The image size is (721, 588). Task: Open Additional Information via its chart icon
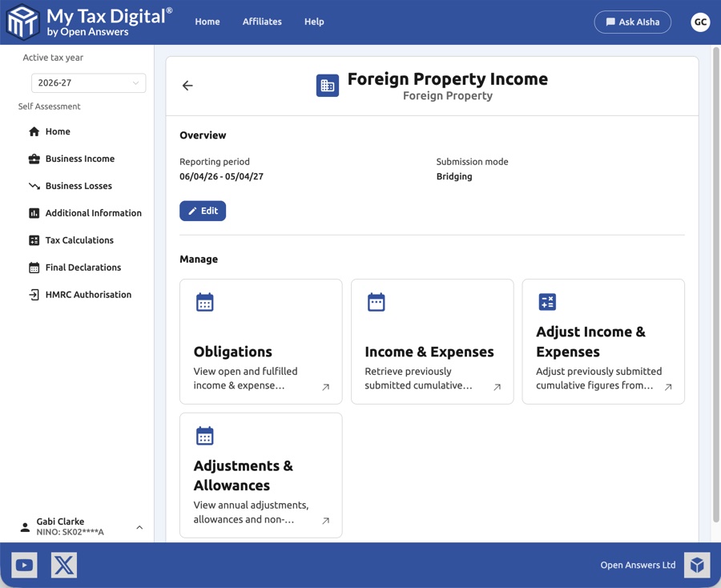[x=34, y=213]
